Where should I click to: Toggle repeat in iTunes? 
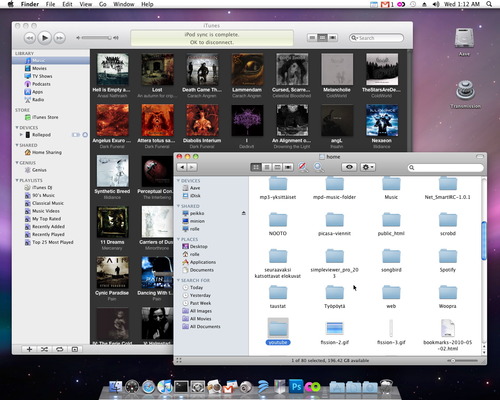tap(60, 349)
